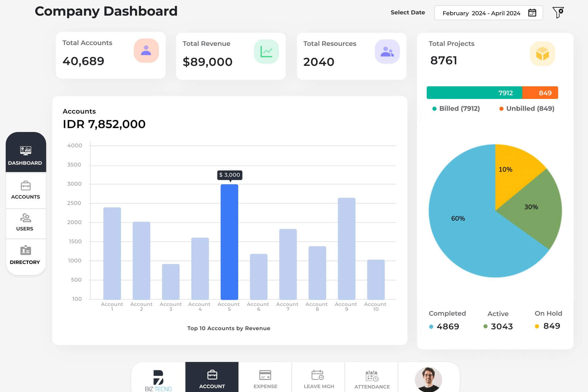The width and height of the screenshot is (588, 392).
Task: Open the Attendance tab
Action: [x=372, y=379]
